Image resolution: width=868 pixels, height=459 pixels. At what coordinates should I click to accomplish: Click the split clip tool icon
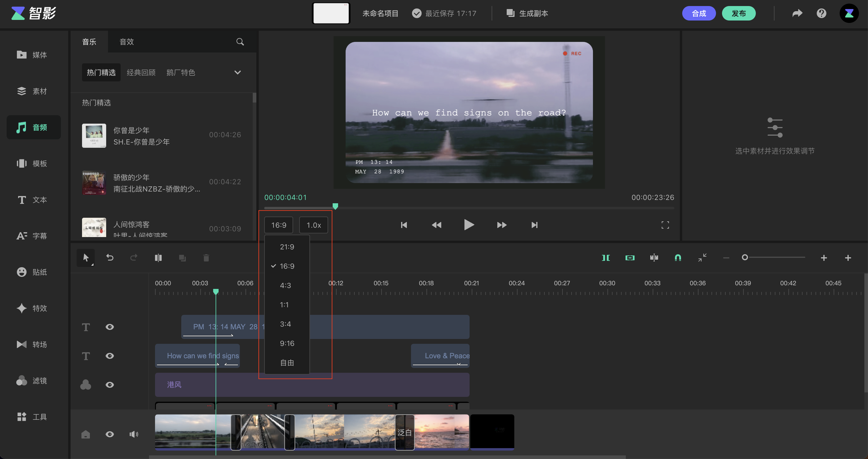[x=158, y=258]
